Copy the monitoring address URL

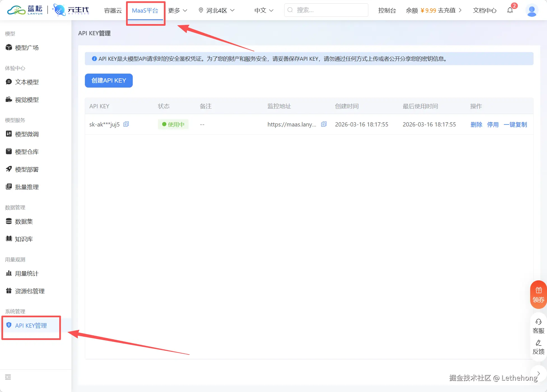324,124
